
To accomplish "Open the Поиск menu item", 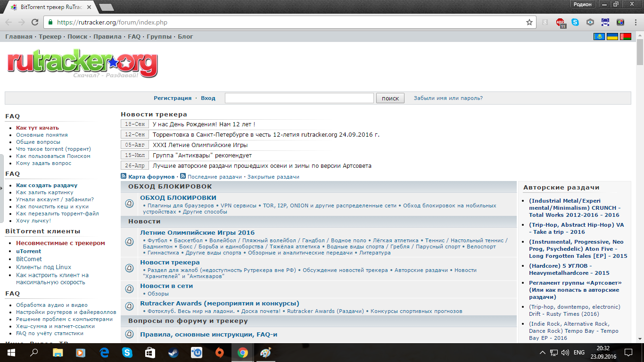I will (77, 36).
